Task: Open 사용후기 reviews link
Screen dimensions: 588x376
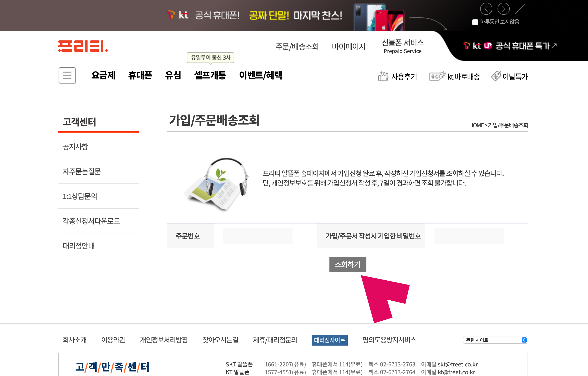Action: click(398, 77)
